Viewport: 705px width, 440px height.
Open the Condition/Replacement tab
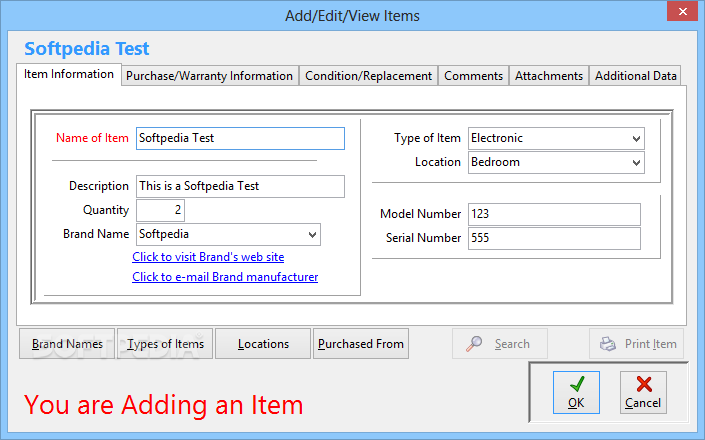(368, 76)
